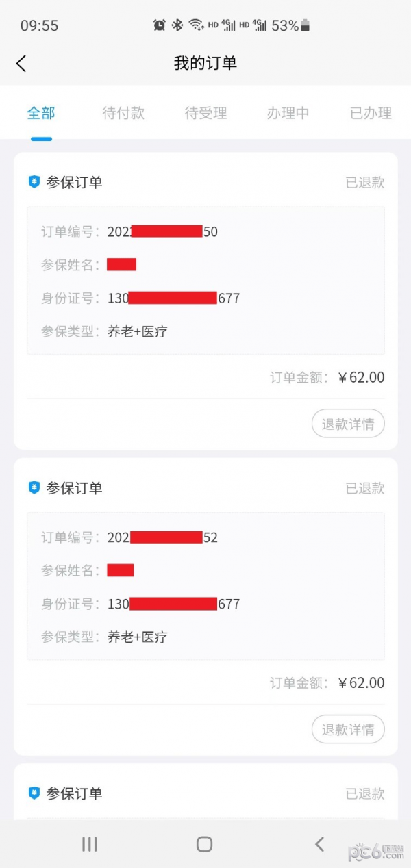Tap shield icon on third 参保订单 card

(x=34, y=793)
